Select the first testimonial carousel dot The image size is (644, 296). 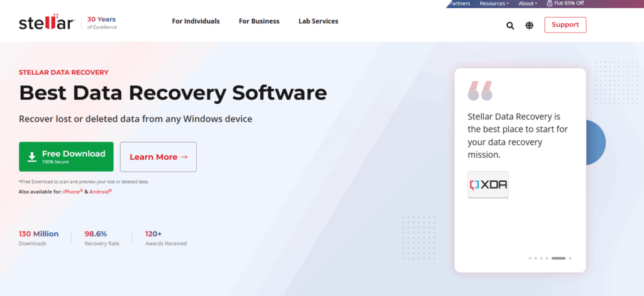[530, 258]
